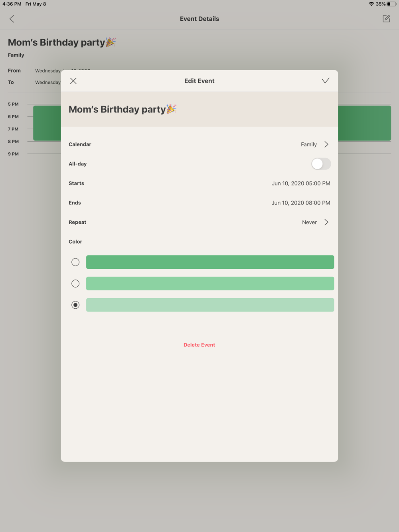The width and height of the screenshot is (399, 532).
Task: Tap the Starts date Jun 10 05:00 PM
Action: pos(301,183)
